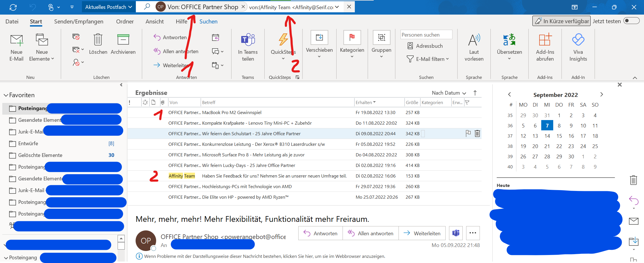Switch to the Senden/Empfangen tab

(x=79, y=21)
